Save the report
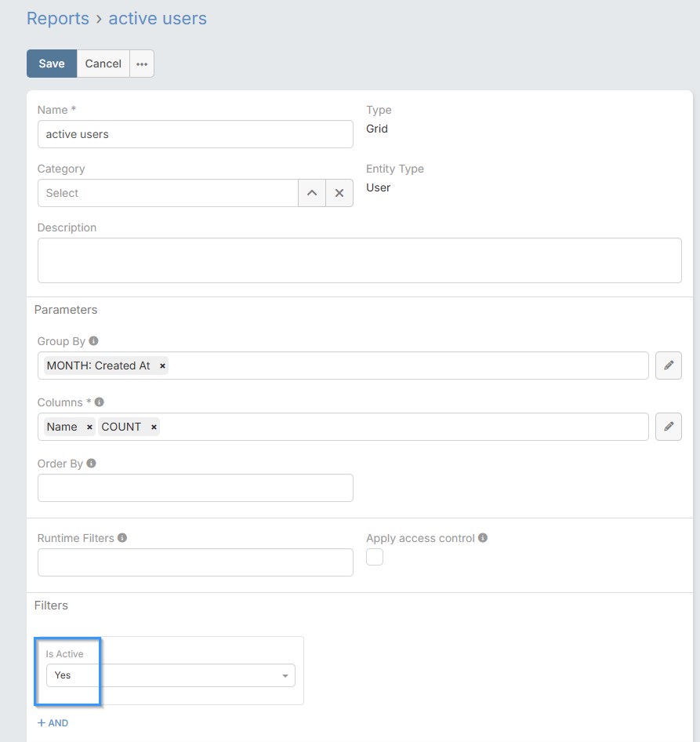 pos(52,64)
